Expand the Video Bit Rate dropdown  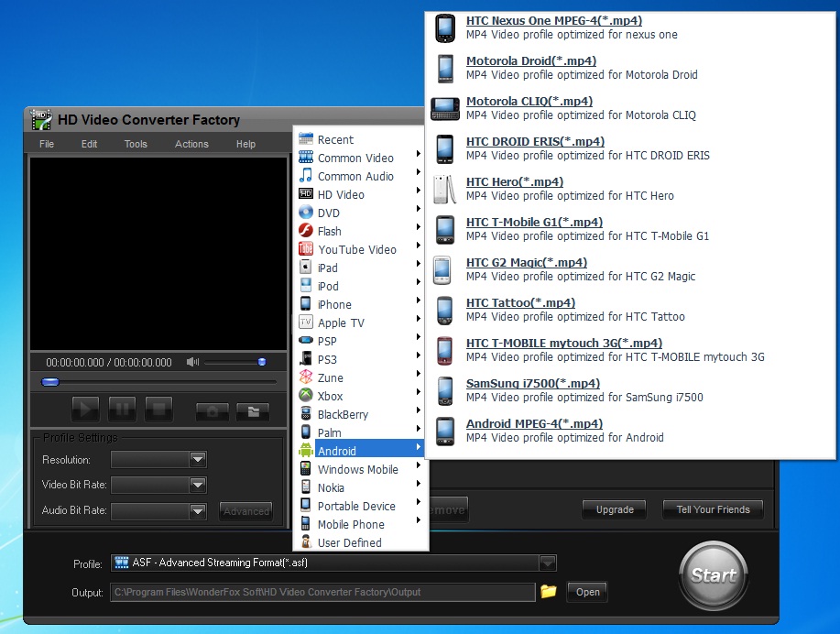197,485
